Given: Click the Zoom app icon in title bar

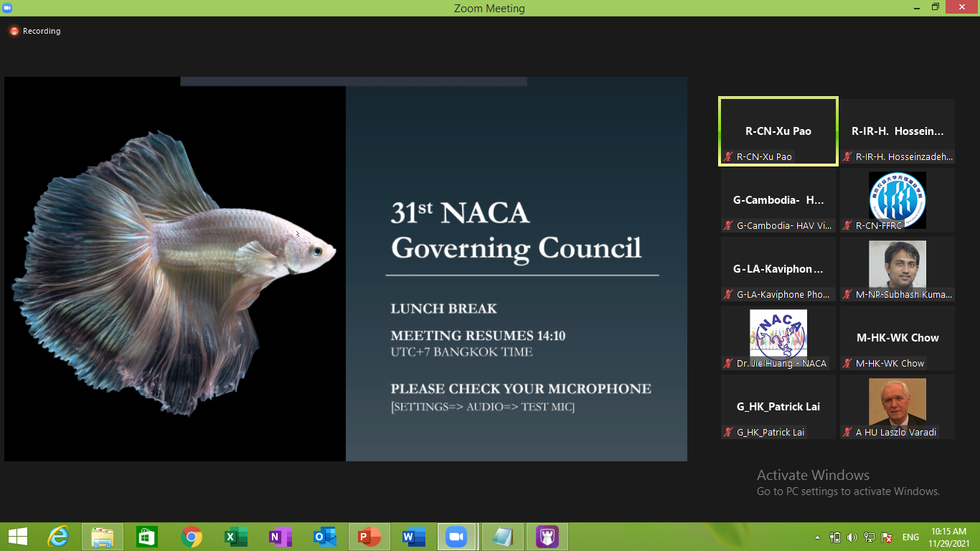Looking at the screenshot, I should click(x=7, y=8).
